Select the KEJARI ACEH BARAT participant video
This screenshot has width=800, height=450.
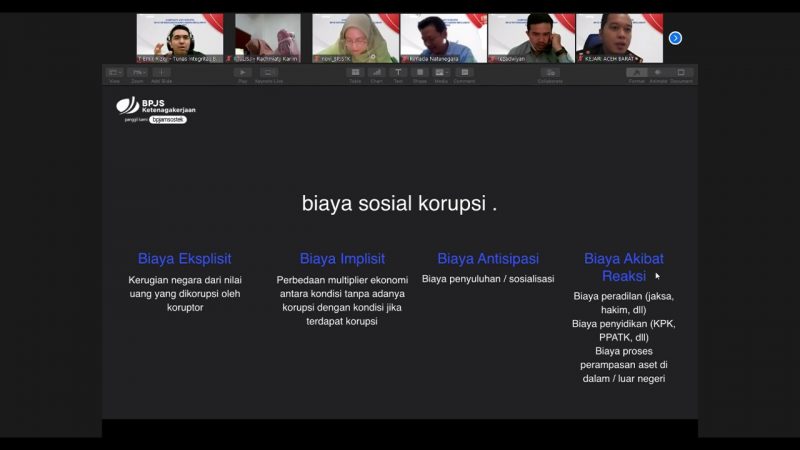619,38
